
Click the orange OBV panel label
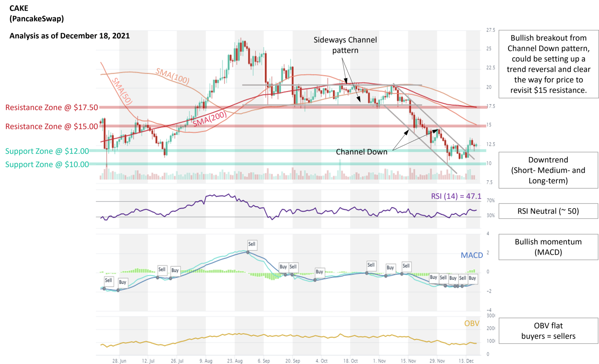pos(472,323)
